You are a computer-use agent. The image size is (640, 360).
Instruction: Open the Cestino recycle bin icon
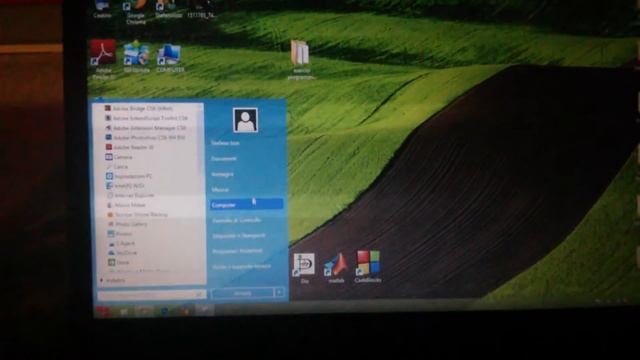pos(102,9)
